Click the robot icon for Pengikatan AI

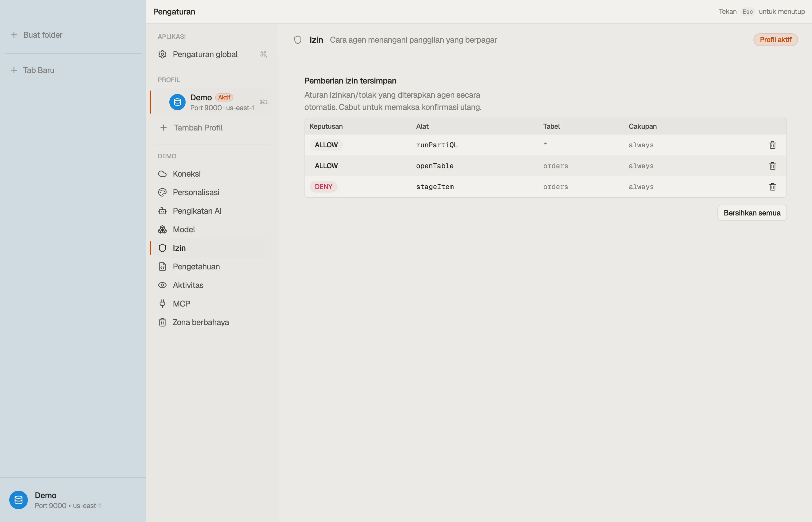tap(162, 211)
